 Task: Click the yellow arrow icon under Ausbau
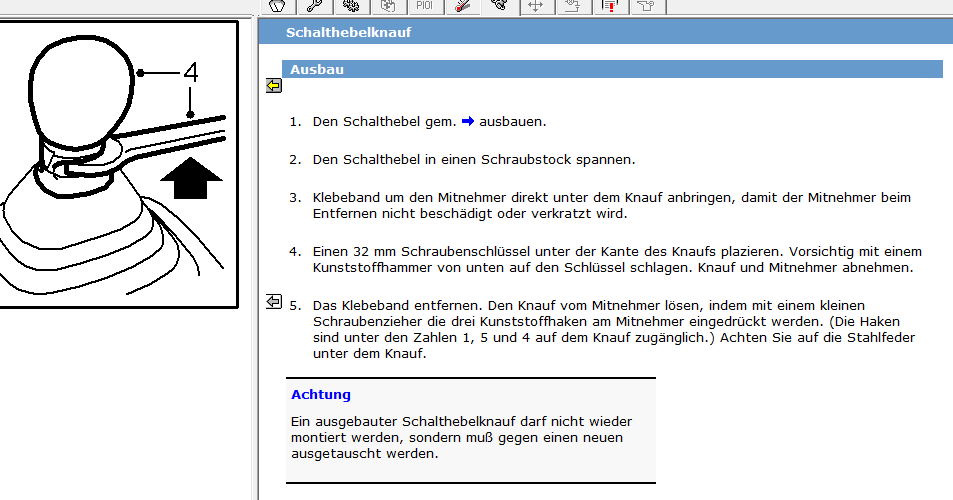274,86
